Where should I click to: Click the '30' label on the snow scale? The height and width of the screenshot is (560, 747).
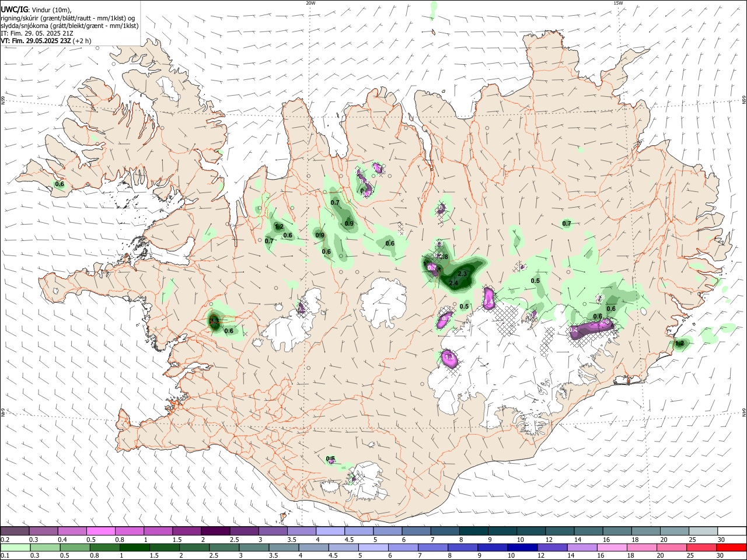click(x=721, y=540)
